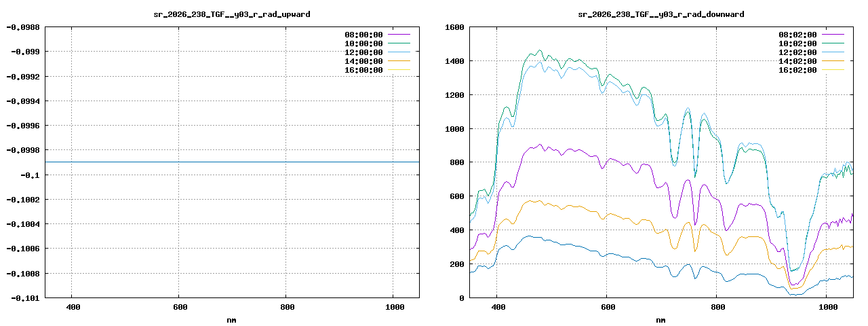Click the 12:02:00 legend entry
The width and height of the screenshot is (868, 326).
(x=811, y=52)
